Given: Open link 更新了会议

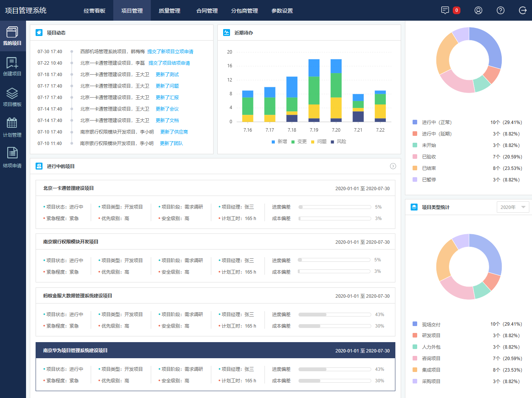Looking at the screenshot, I should click(167, 109).
